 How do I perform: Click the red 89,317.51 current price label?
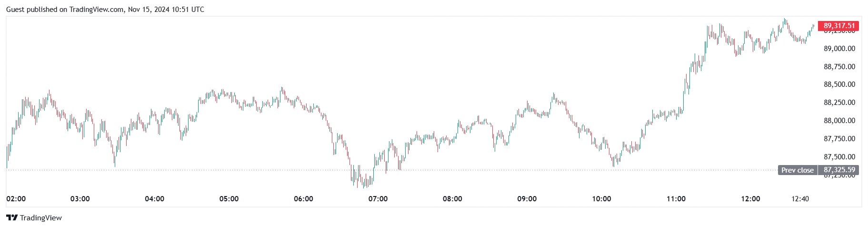click(x=838, y=26)
